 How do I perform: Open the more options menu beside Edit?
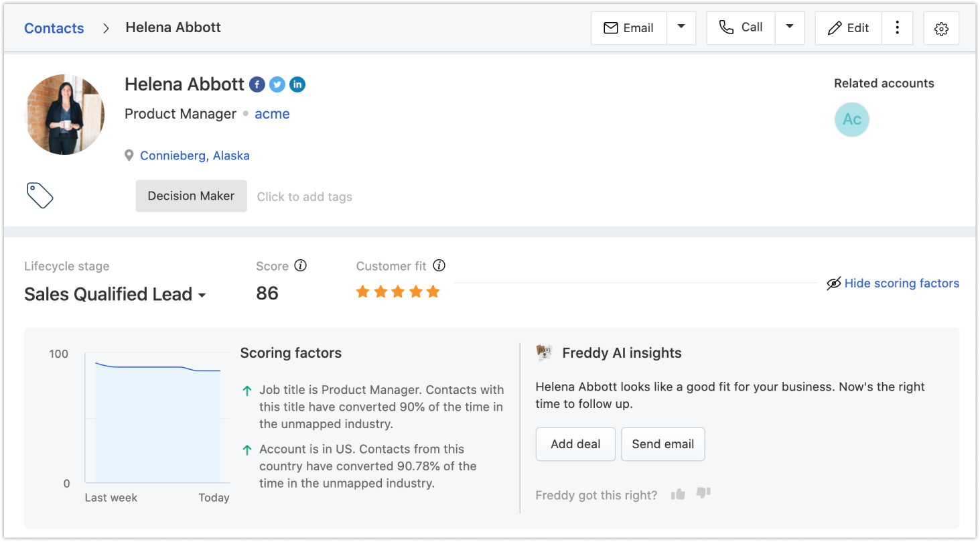[898, 27]
